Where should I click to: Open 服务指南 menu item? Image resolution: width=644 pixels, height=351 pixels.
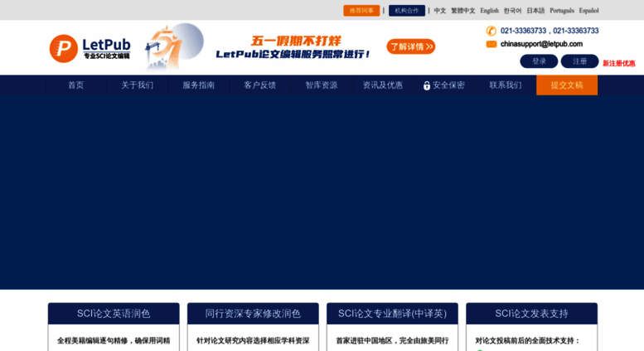198,85
